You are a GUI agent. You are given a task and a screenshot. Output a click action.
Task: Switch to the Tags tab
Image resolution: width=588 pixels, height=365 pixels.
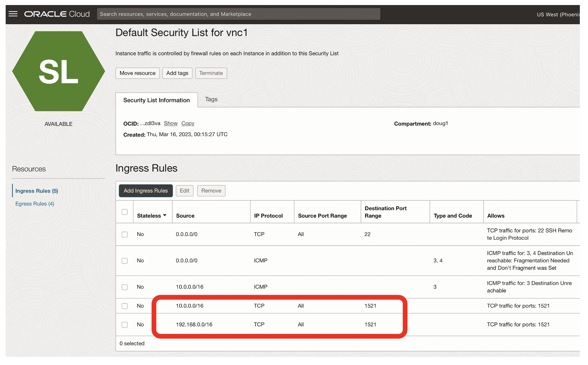pyautogui.click(x=211, y=99)
